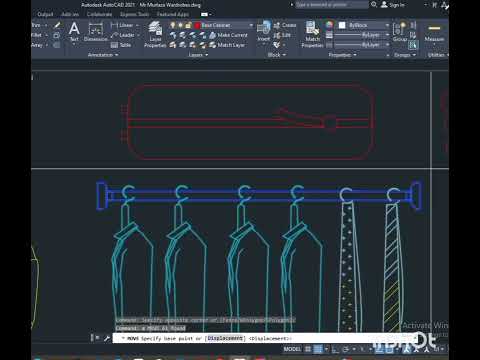Toggle layer lock padlock icon
480x360 pixels.
(x=188, y=25)
